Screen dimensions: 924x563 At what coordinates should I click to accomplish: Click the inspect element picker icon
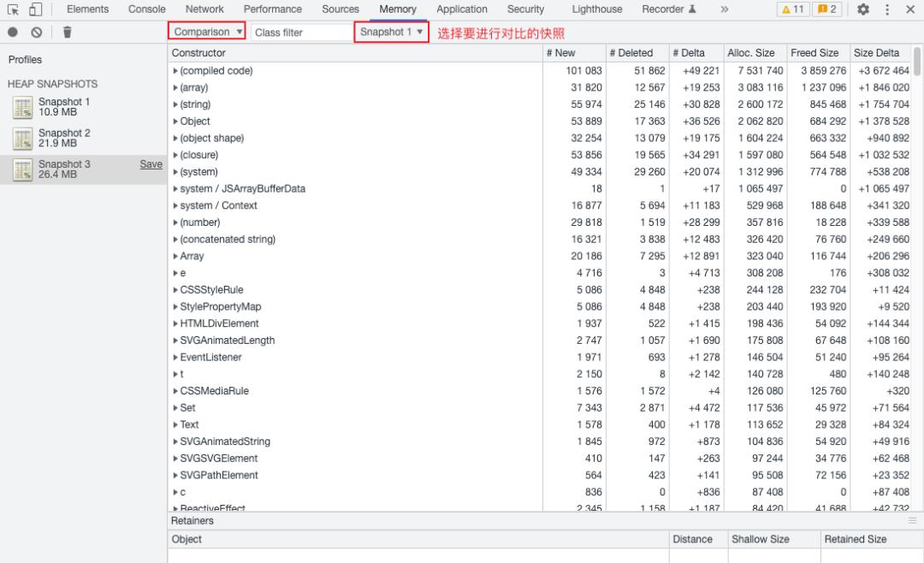[13, 9]
